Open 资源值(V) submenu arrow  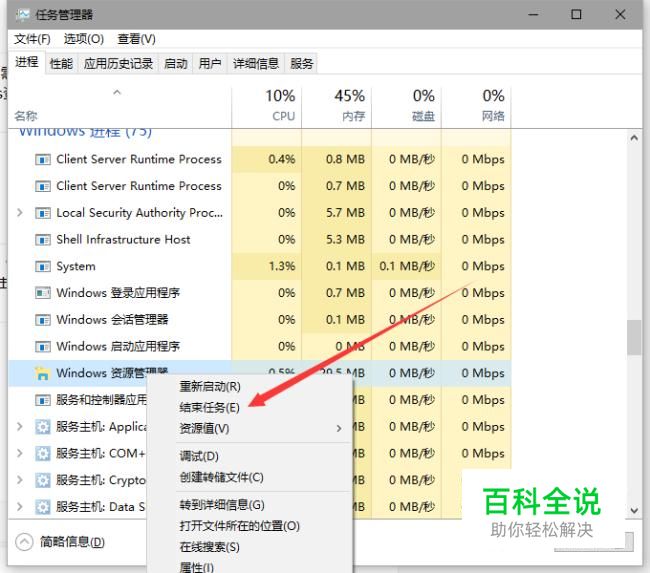click(339, 428)
